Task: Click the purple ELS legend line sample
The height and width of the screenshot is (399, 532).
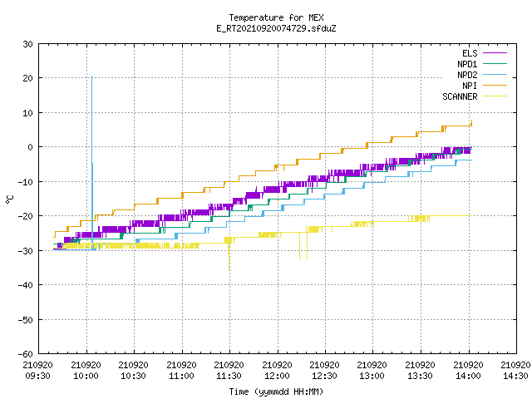Action: pyautogui.click(x=495, y=53)
